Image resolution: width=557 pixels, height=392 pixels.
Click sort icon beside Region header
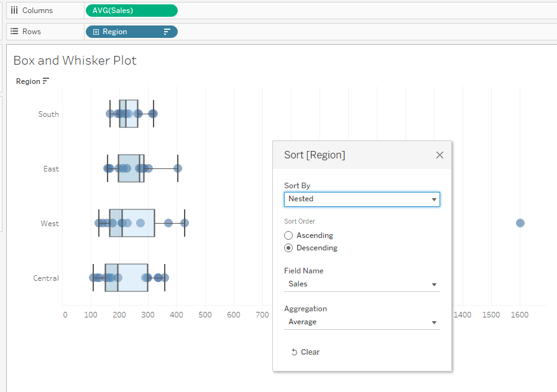click(x=46, y=81)
